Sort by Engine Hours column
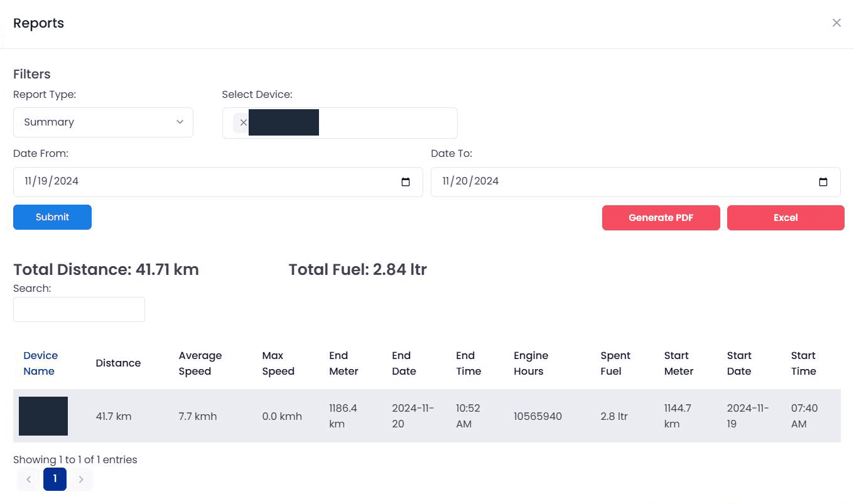 pos(531,363)
